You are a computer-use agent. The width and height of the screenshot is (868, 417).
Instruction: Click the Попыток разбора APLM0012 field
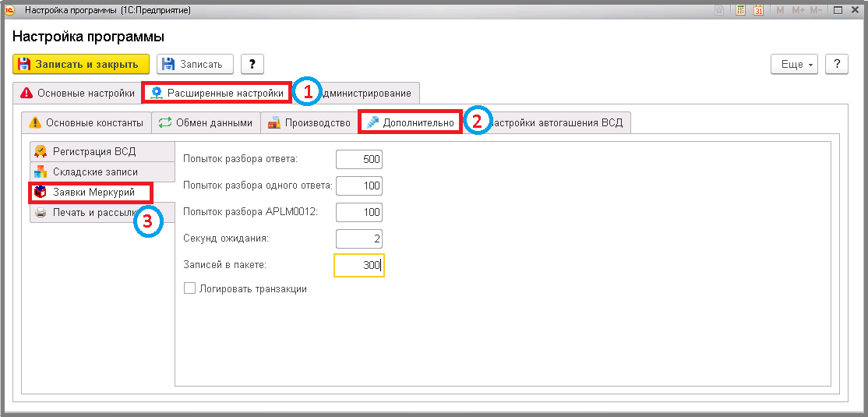(359, 212)
